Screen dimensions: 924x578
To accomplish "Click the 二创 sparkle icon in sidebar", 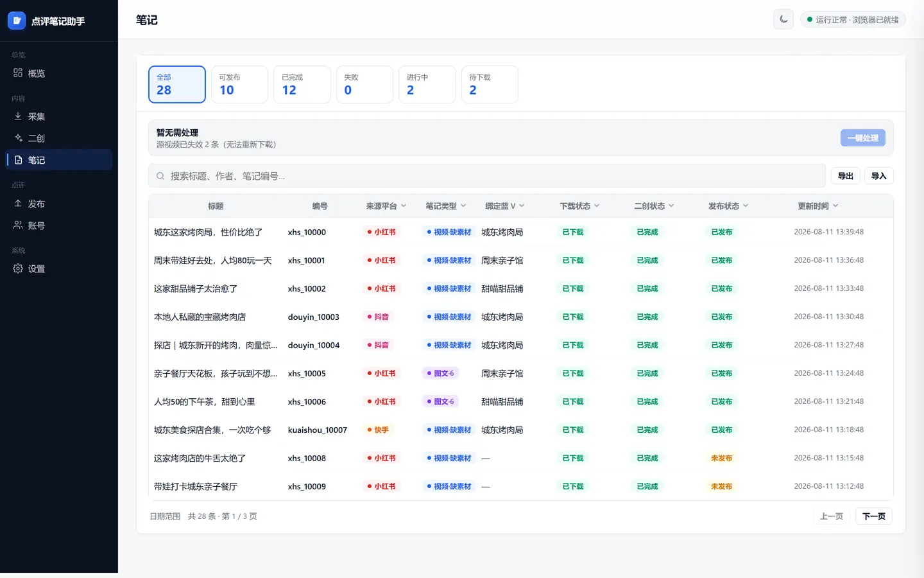I will tap(18, 138).
